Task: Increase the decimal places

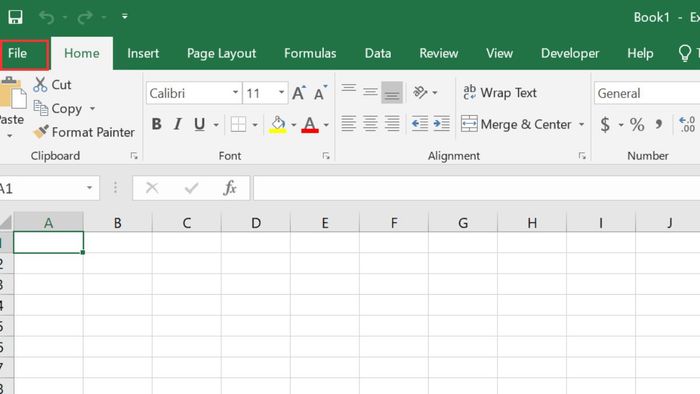Action: point(687,124)
